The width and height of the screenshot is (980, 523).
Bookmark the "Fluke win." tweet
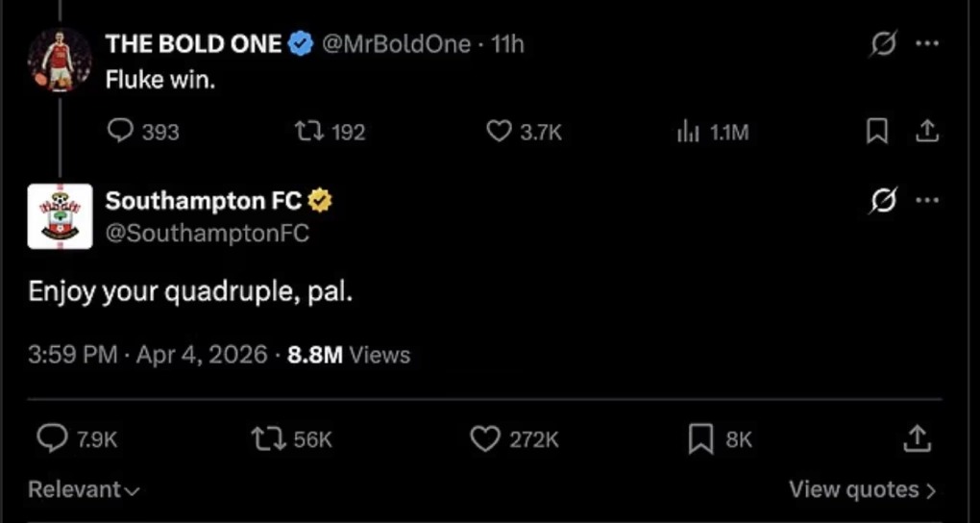(x=877, y=132)
